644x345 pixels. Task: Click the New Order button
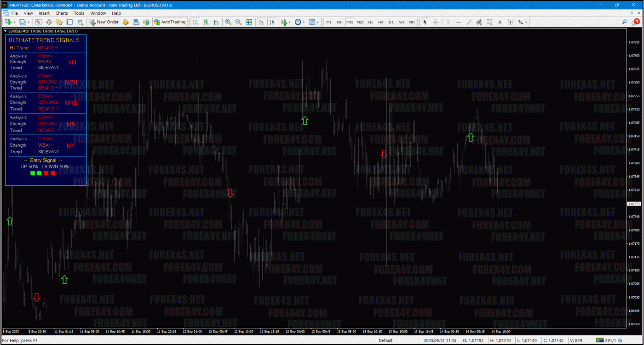coord(104,22)
